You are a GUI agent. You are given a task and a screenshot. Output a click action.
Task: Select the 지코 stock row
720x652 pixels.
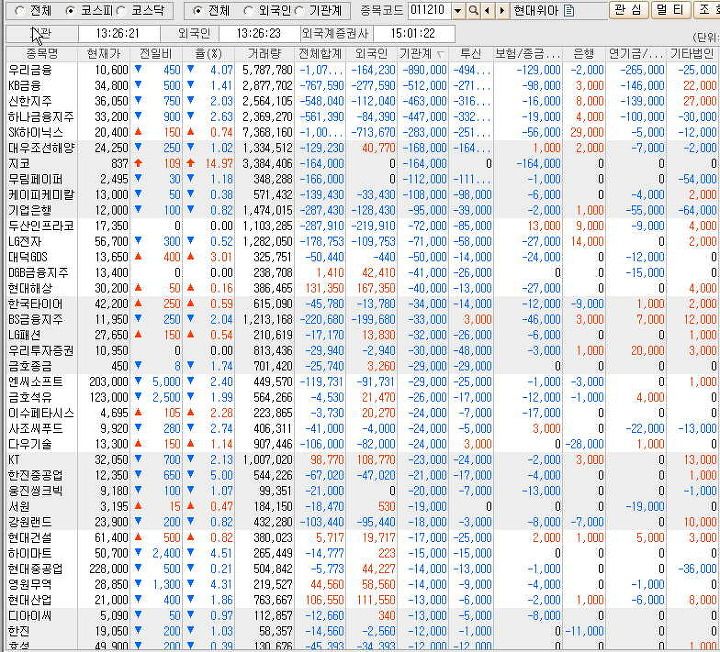[362, 164]
